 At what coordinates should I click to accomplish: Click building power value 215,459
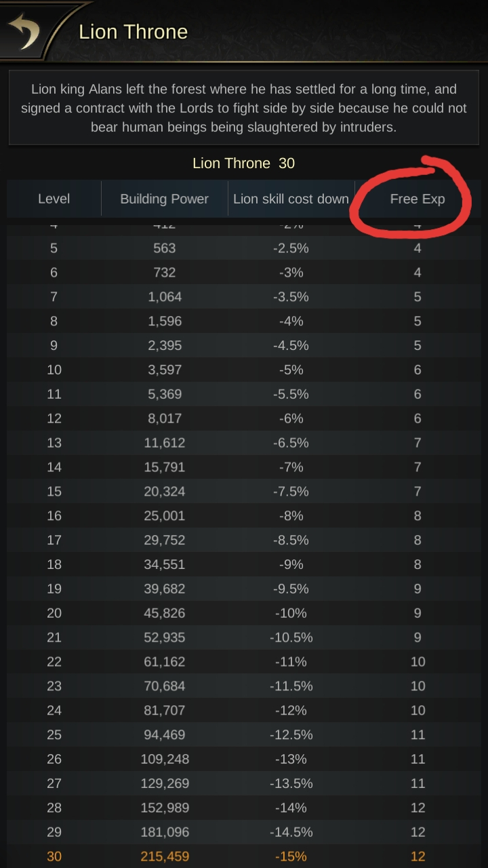pyautogui.click(x=165, y=856)
